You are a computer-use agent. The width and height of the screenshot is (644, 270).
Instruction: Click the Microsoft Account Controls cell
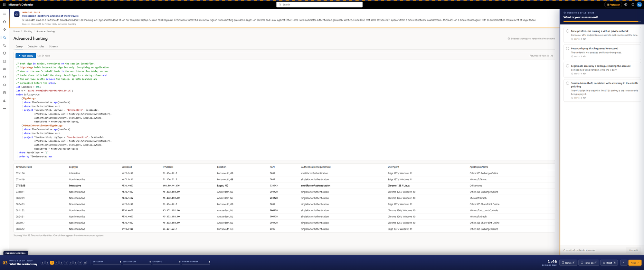point(484,211)
